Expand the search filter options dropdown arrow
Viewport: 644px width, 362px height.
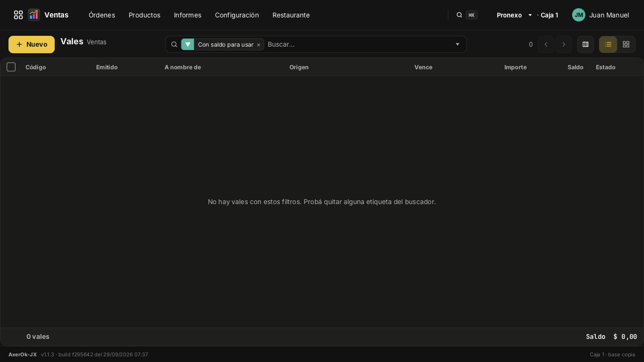(457, 44)
